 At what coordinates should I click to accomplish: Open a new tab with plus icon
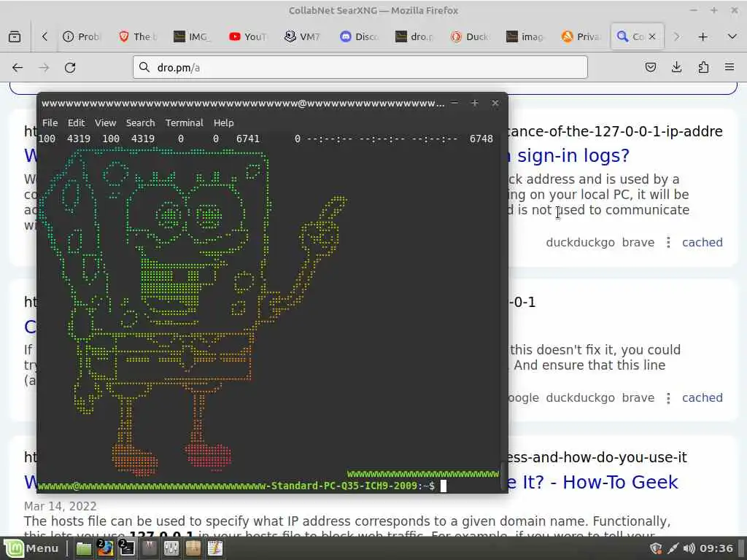[x=703, y=36]
